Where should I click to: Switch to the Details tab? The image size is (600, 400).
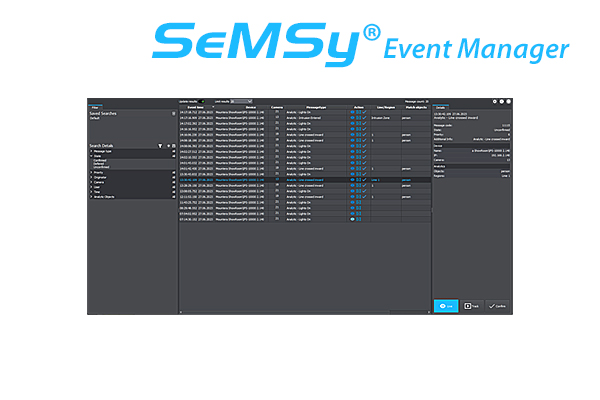[x=441, y=108]
